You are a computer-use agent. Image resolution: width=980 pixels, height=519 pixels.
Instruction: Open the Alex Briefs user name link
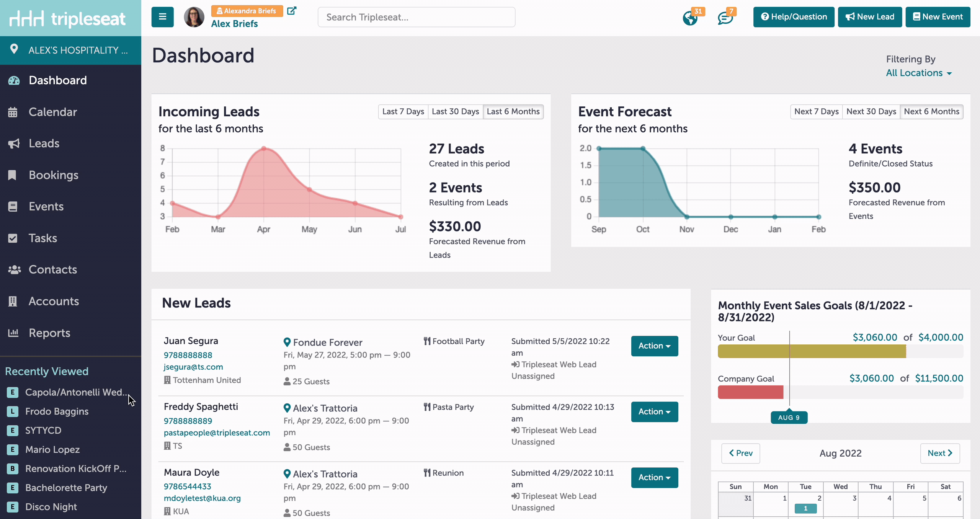pos(234,24)
